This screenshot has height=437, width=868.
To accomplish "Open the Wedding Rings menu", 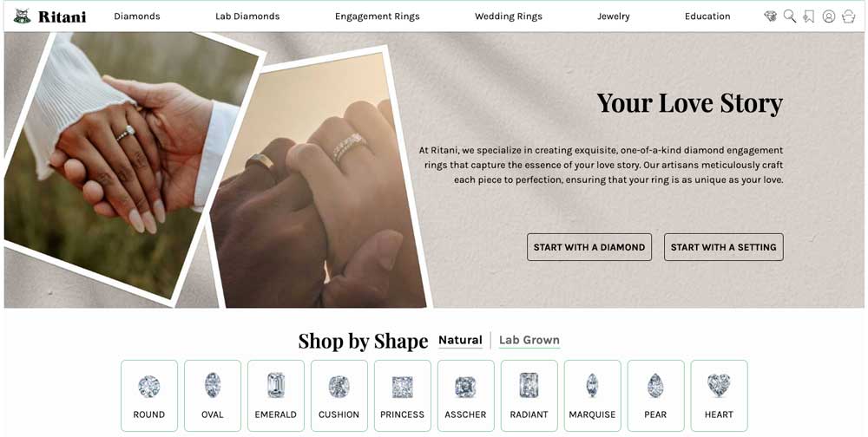I will point(508,16).
